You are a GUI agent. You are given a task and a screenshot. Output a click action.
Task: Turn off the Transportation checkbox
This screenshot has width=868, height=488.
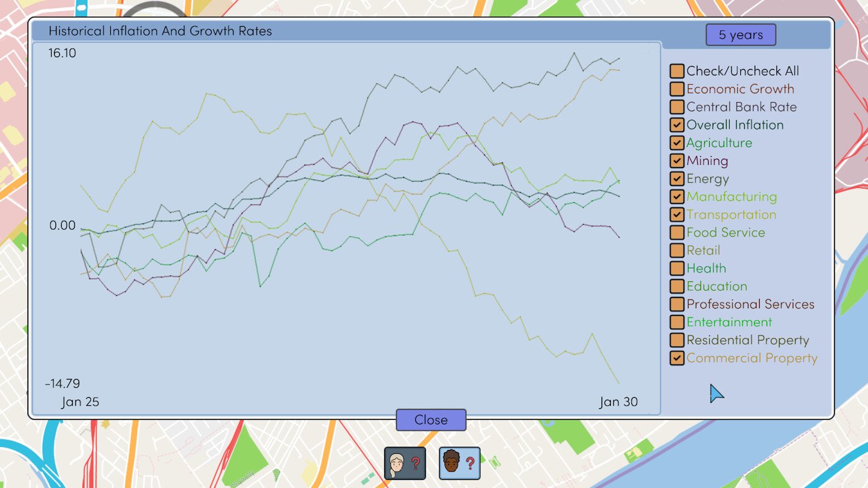[x=677, y=215]
